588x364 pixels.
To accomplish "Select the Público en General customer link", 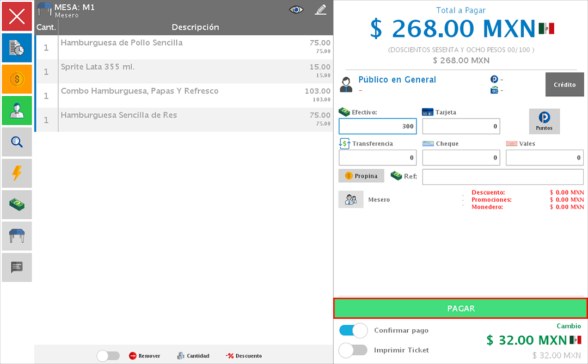I will (397, 79).
